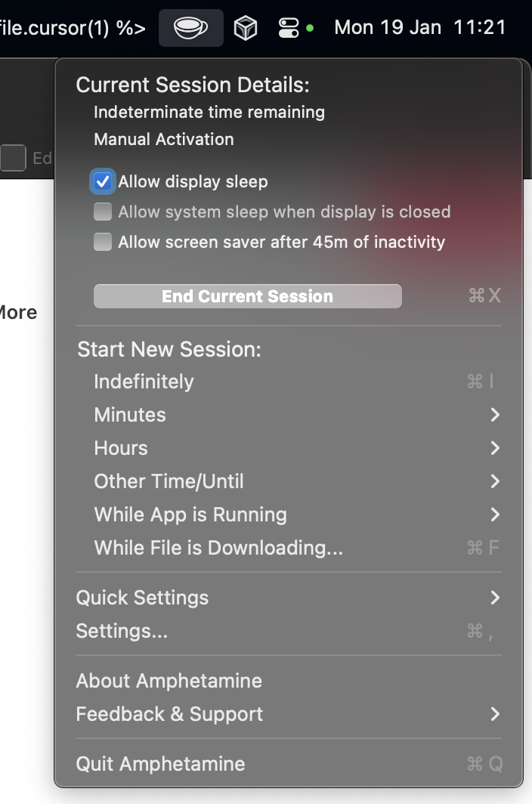Image resolution: width=532 pixels, height=804 pixels.
Task: Open Quick Settings submenu
Action: [142, 598]
